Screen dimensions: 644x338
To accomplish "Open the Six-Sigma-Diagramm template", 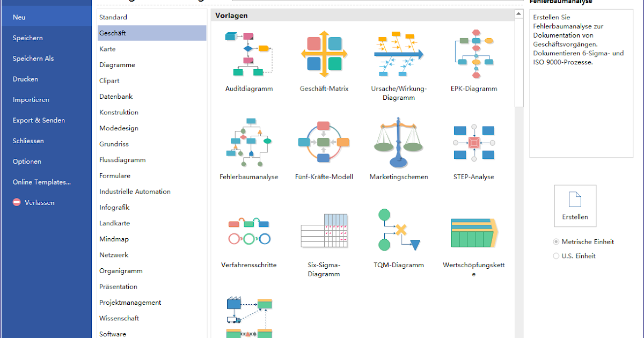I will pos(324,231).
